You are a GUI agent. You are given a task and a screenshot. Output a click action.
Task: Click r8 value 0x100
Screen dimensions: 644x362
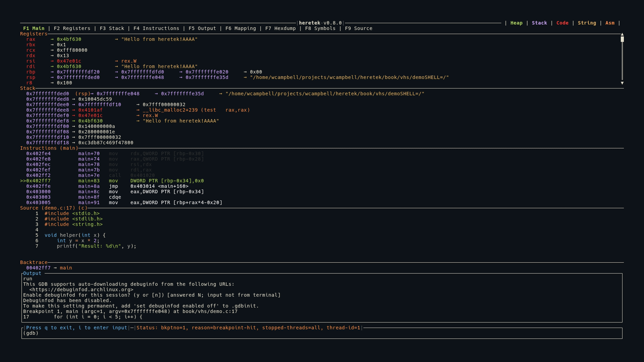(x=64, y=83)
